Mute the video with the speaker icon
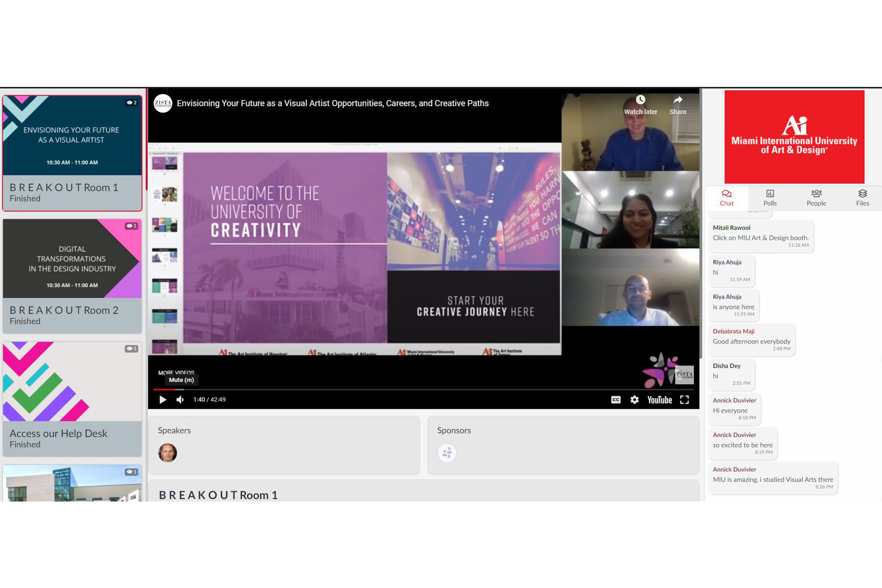Screen dimensions: 882x588 pyautogui.click(x=180, y=400)
